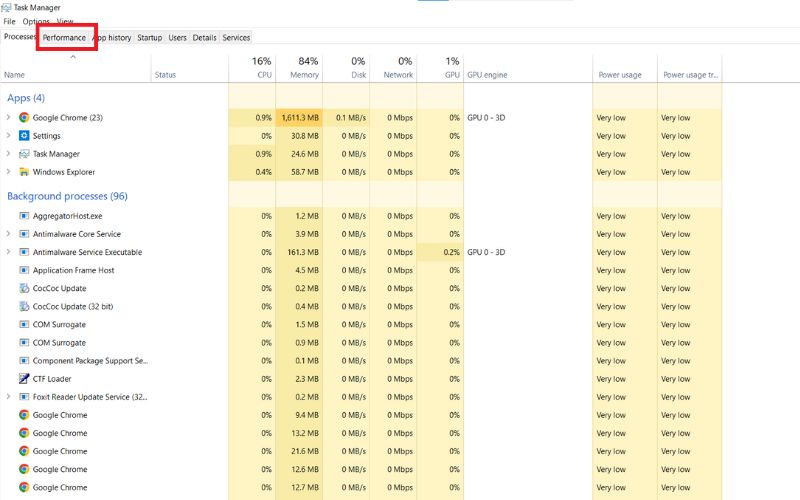Select the CTF Loader process row
Screen dimensions: 800x500
361,379
